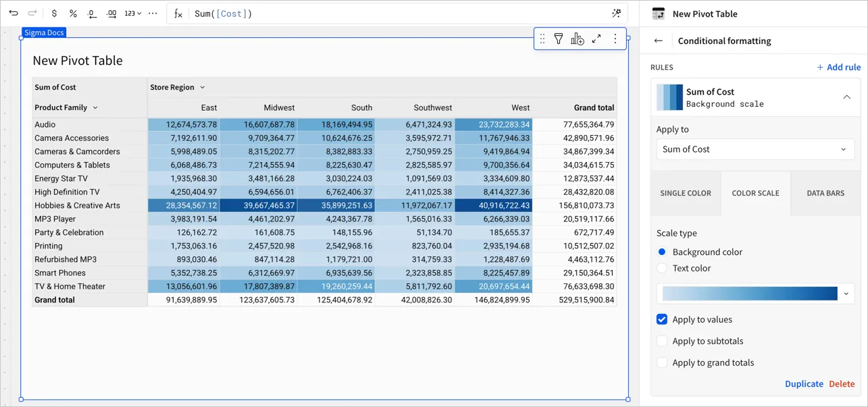The height and width of the screenshot is (407, 868).
Task: Select the Audio row label
Action: point(45,124)
